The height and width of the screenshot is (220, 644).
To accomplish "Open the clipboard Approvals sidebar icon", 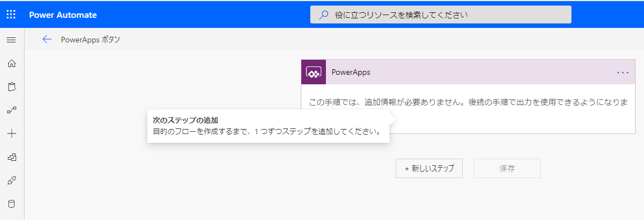I will (x=12, y=87).
